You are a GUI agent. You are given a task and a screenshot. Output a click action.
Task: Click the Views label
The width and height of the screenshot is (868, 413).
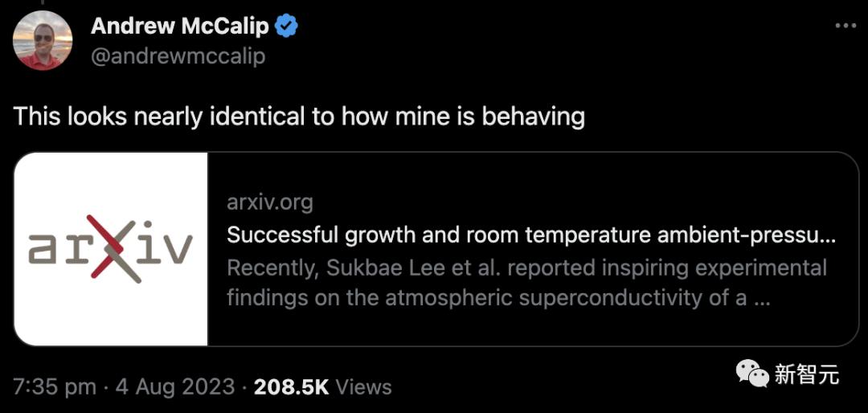tap(363, 386)
